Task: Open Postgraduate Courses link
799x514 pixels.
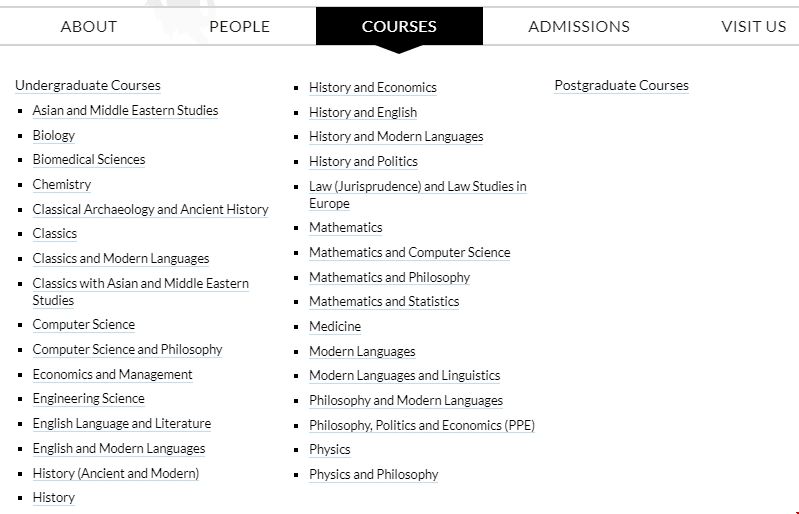Action: pos(621,86)
